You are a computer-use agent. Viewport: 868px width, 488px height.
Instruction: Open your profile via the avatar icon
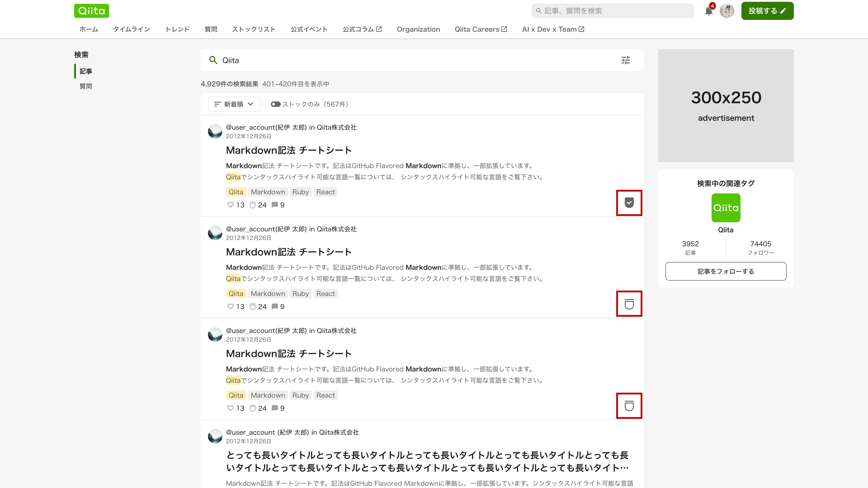(727, 10)
